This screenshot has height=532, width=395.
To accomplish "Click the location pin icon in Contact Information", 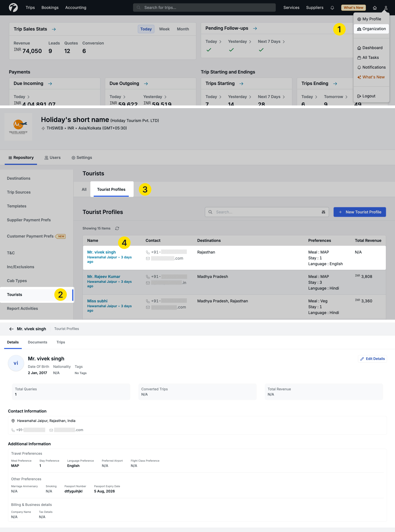I will click(13, 421).
